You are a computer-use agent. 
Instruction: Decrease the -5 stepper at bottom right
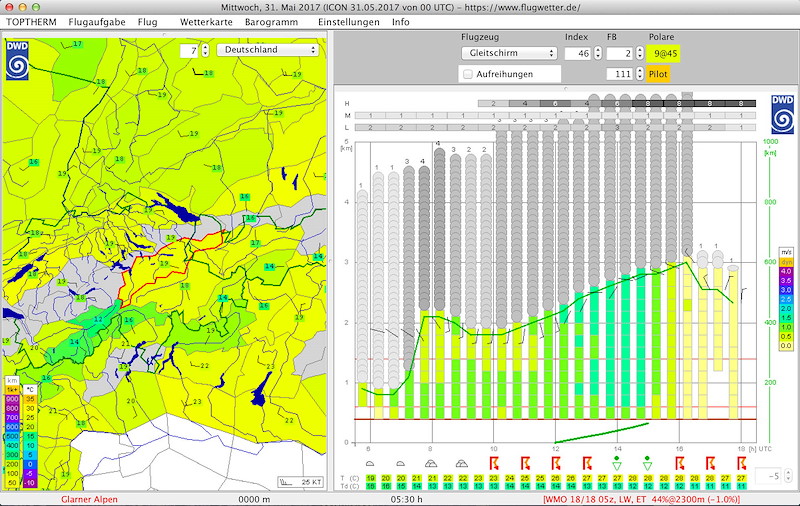point(788,479)
